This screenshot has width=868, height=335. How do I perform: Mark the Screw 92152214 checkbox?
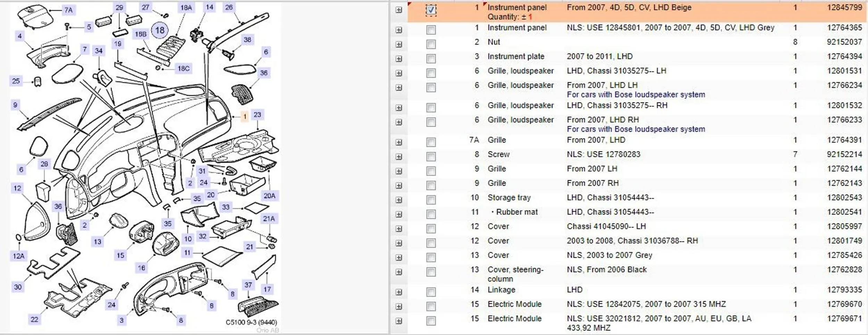point(431,157)
